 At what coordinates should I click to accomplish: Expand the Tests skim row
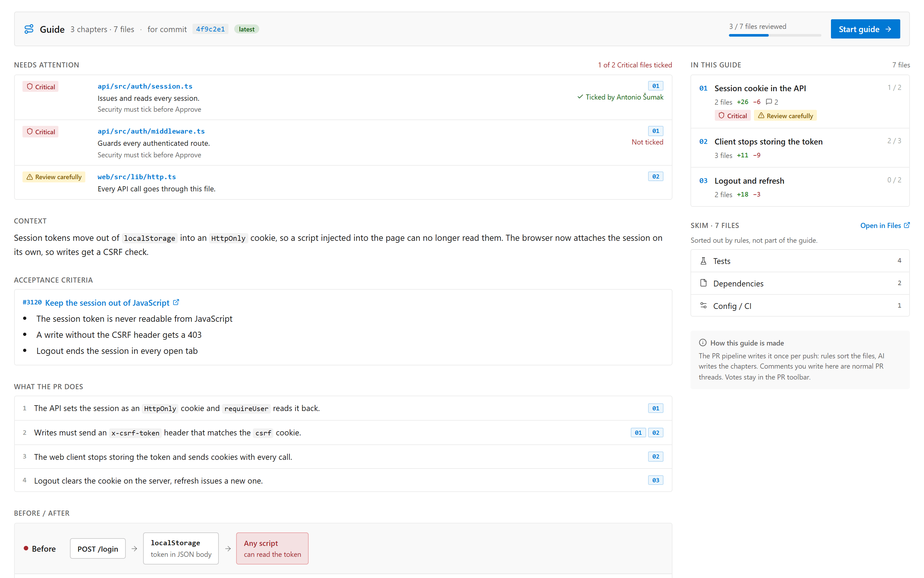pyautogui.click(x=800, y=261)
